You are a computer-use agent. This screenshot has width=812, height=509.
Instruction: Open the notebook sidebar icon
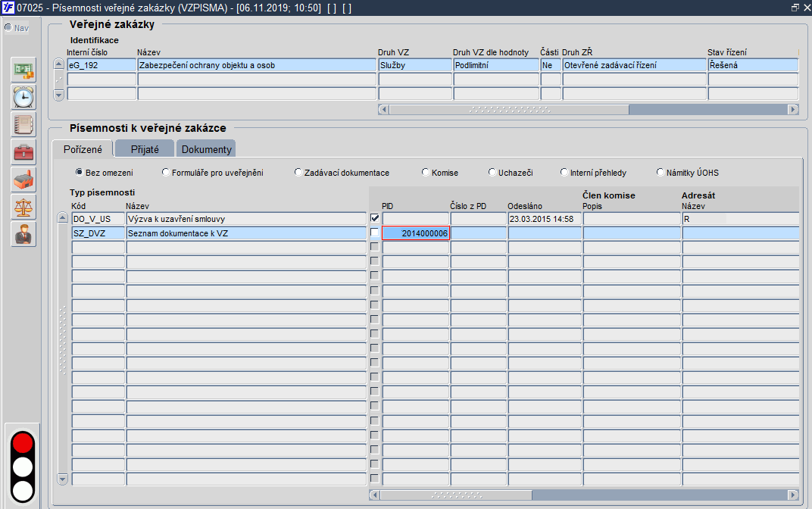coord(23,125)
